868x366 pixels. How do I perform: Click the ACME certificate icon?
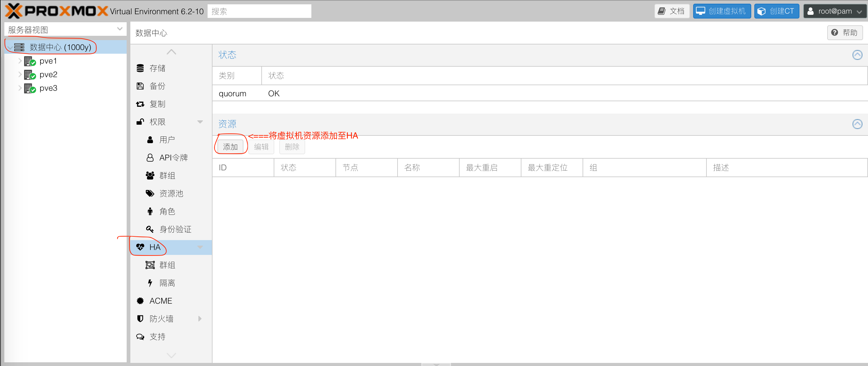140,301
